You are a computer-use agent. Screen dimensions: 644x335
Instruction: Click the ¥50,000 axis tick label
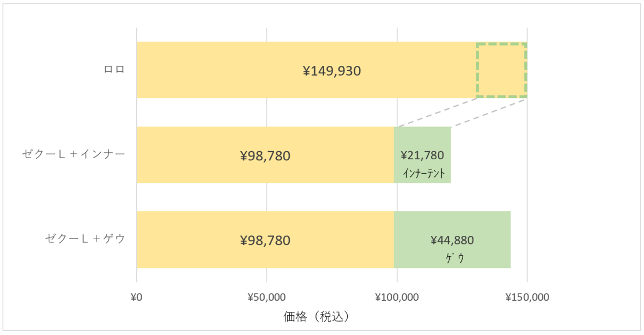(267, 297)
